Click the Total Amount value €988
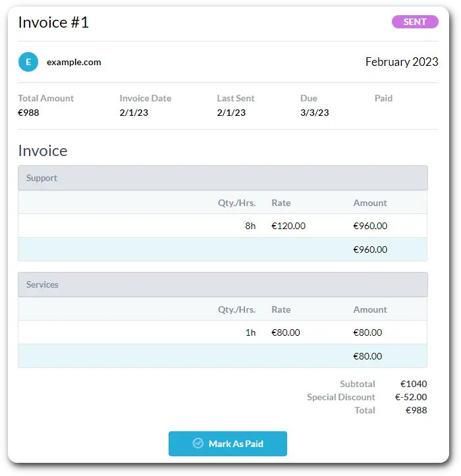This screenshot has height=476, width=461. [x=28, y=113]
